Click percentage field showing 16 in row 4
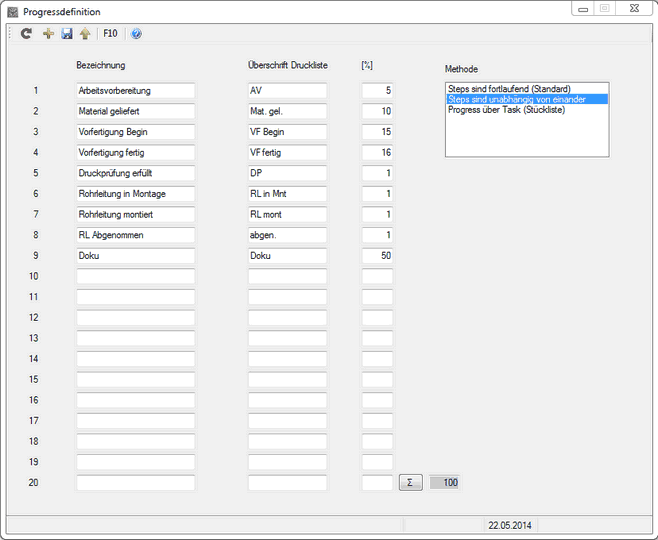Image resolution: width=658 pixels, height=540 pixels. (377, 153)
